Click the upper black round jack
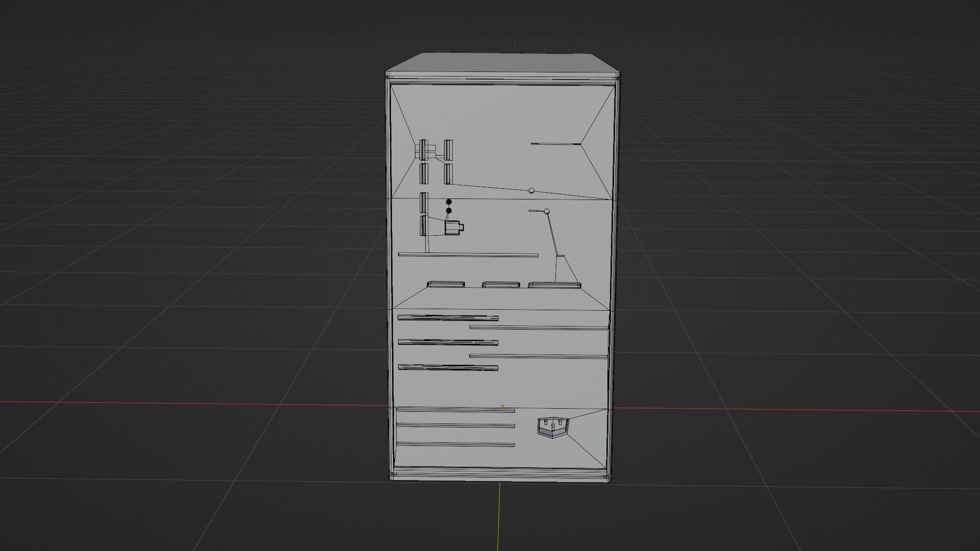The image size is (980, 551). (449, 202)
